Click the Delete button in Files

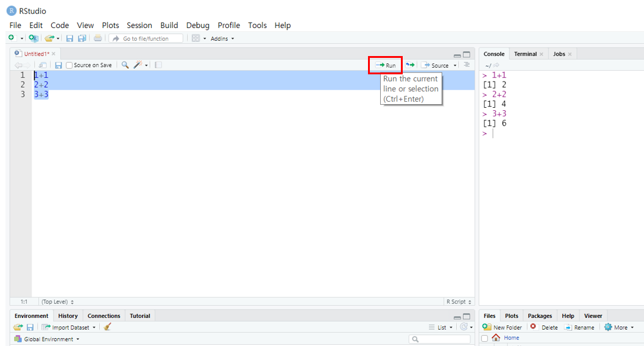544,327
